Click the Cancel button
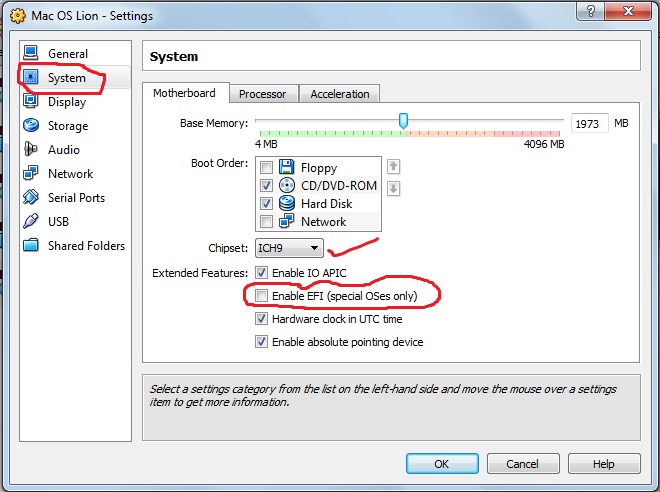The height and width of the screenshot is (492, 660). point(523,464)
